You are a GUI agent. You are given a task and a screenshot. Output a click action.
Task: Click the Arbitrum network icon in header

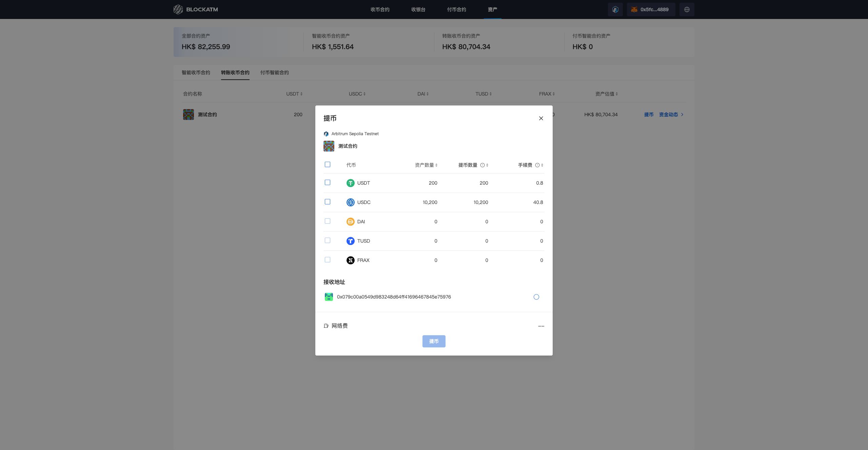615,9
